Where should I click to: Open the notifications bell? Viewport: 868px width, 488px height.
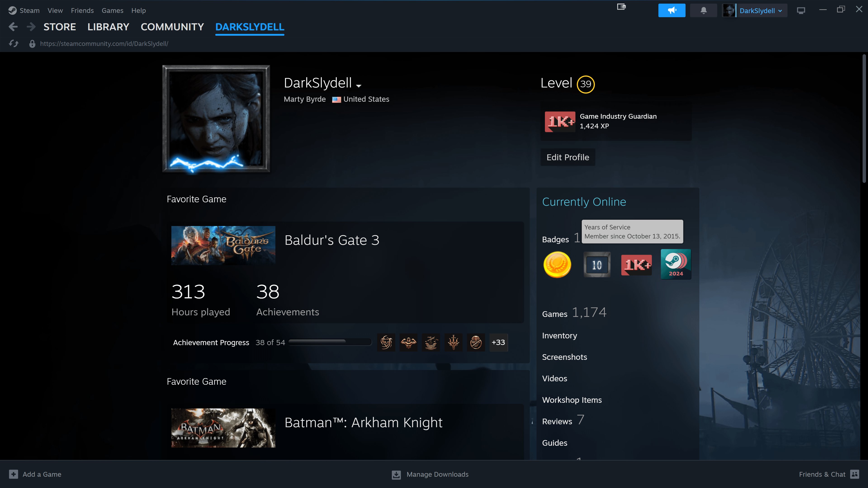[x=703, y=10]
